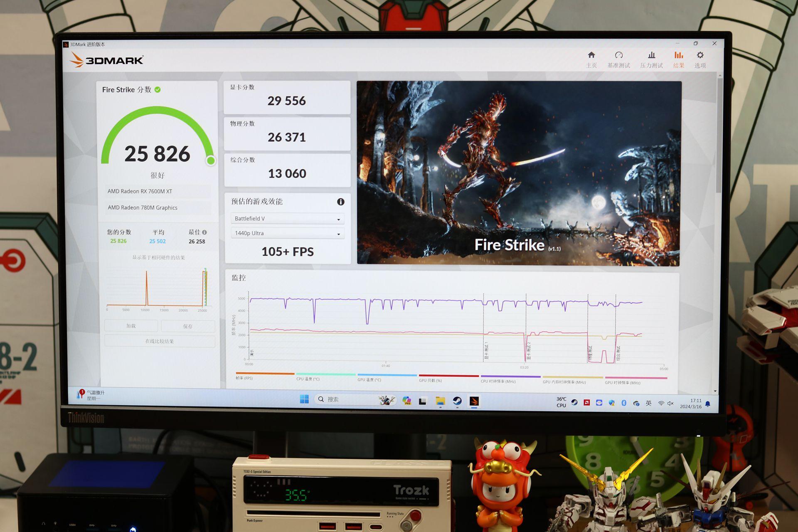This screenshot has height=532, width=798.
Task: Click the green validation checkmark beside Fire Strike score
Action: [x=158, y=89]
